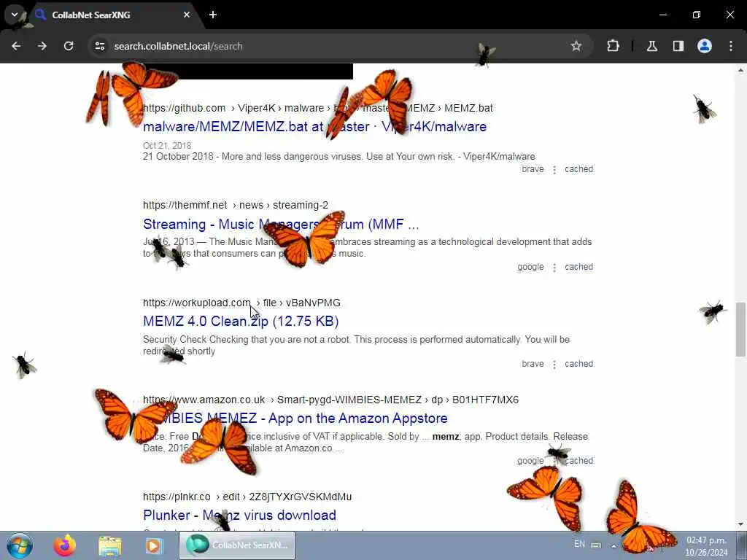Open the taskbar clock and date
Viewport: 747px width, 560px height.
pos(706,546)
